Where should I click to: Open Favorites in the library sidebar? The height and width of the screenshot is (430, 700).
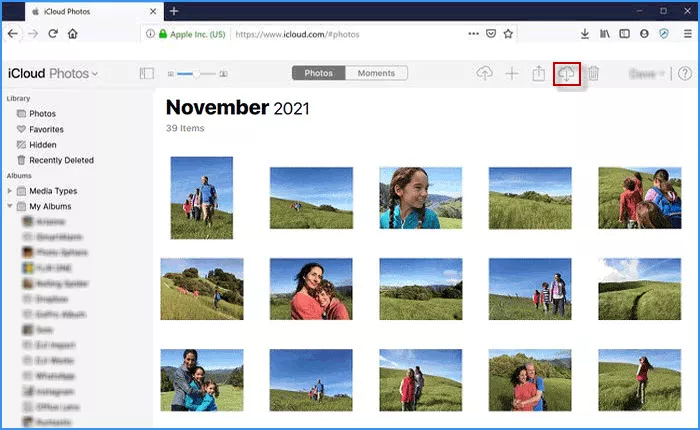click(46, 129)
